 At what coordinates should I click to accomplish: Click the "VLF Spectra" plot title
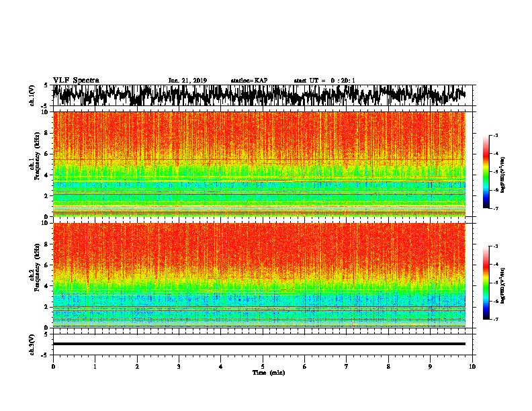[x=76, y=81]
